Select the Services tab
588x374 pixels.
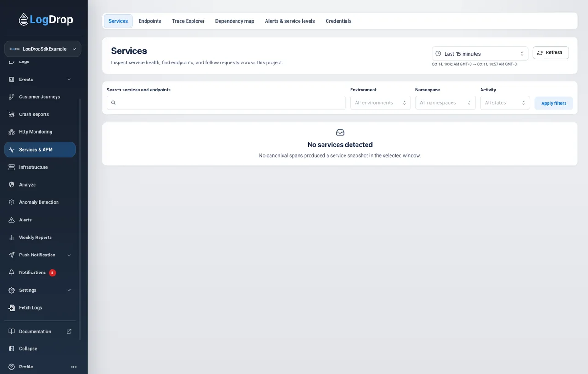click(x=118, y=21)
